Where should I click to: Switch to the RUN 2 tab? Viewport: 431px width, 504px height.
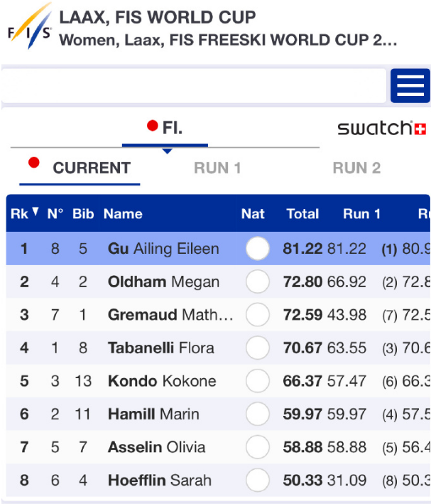[356, 168]
